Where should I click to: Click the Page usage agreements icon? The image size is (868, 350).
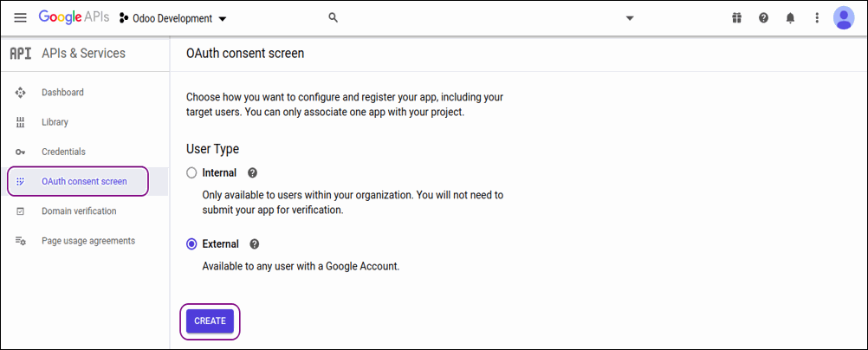click(x=20, y=241)
